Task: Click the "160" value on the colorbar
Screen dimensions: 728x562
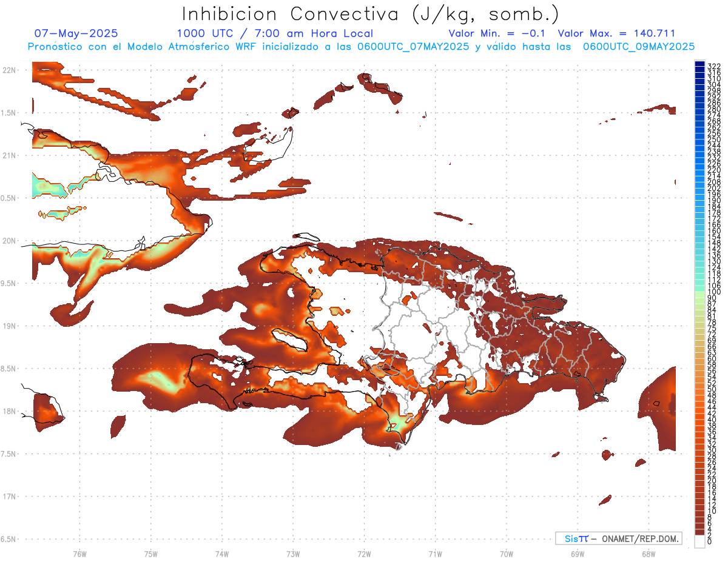Action: pos(713,231)
